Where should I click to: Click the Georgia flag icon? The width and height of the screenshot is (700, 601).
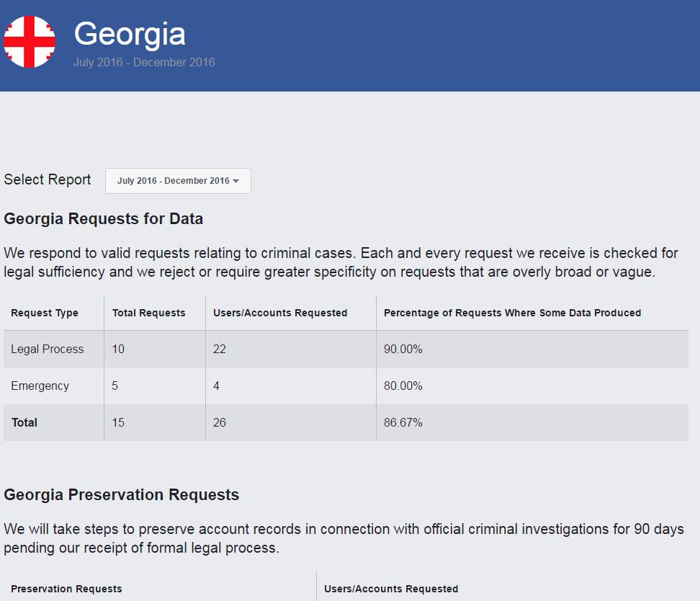pos(30,43)
